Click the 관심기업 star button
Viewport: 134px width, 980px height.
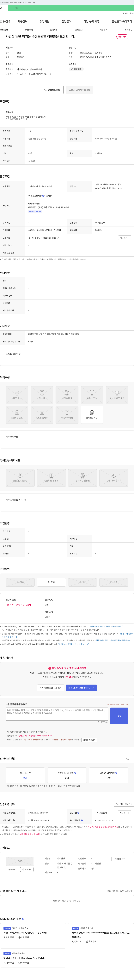[13, 869]
